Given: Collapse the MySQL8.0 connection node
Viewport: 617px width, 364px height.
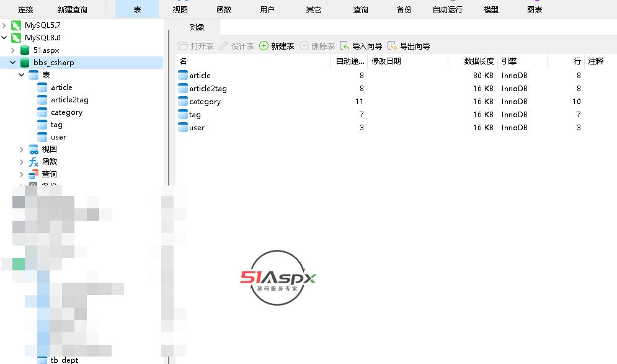Looking at the screenshot, I should (x=5, y=38).
